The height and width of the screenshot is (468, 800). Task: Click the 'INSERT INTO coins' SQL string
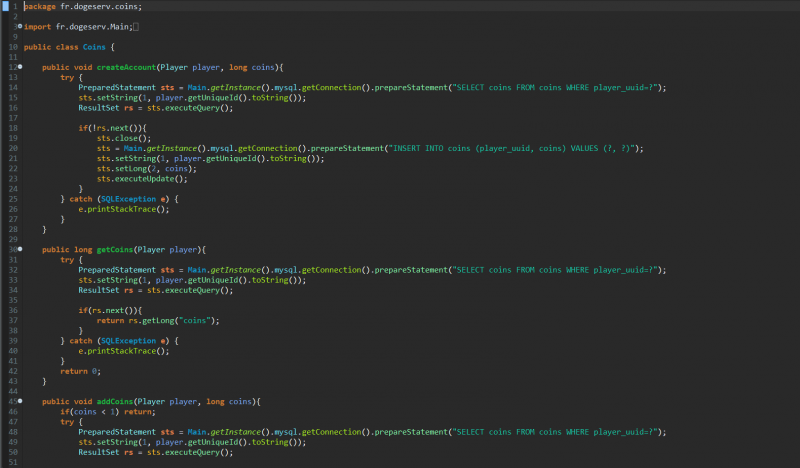pos(512,149)
